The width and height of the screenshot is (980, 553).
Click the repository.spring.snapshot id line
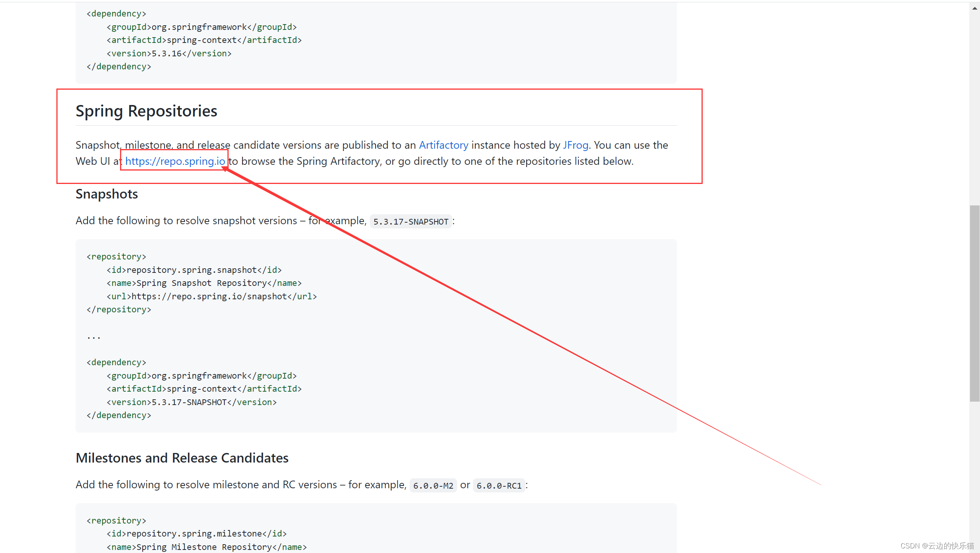194,270
